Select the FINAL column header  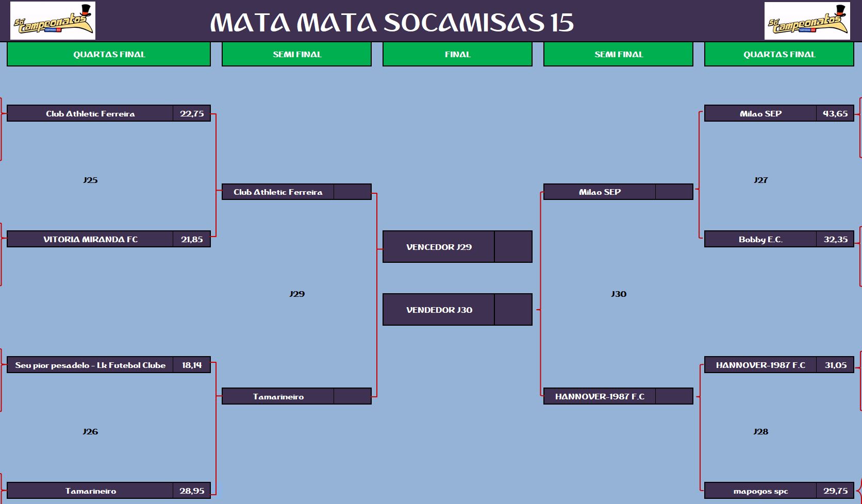point(457,54)
